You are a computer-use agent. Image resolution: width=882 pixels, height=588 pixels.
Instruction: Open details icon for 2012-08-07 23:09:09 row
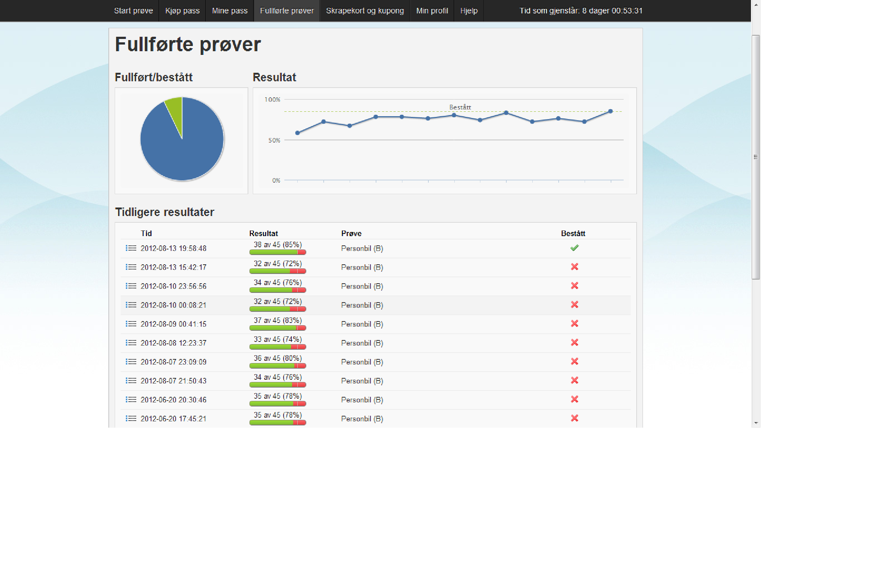point(131,362)
